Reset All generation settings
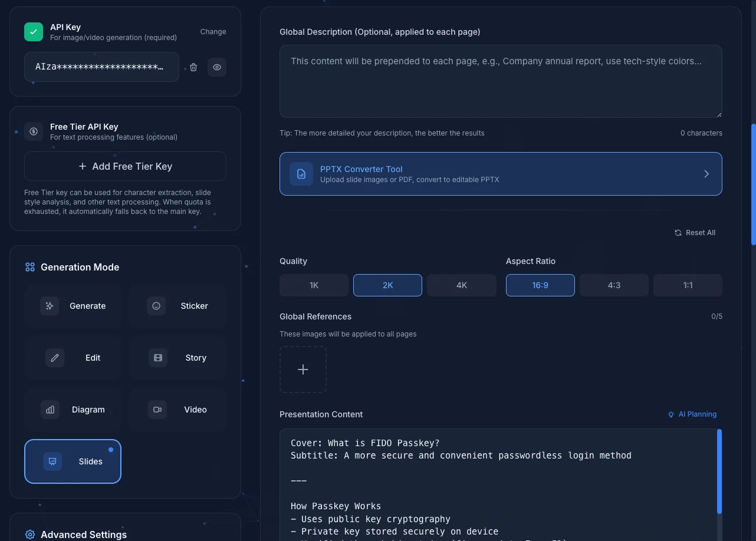Viewport: 756px width, 541px height. [695, 232]
